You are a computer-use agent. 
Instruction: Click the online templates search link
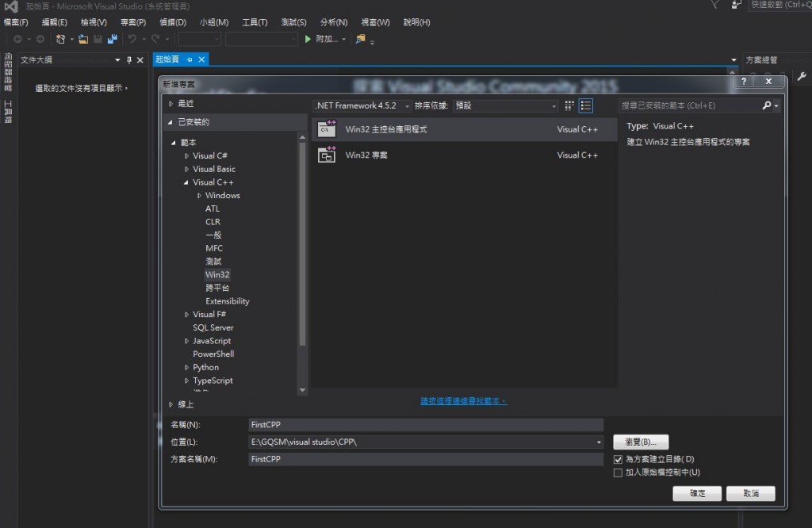click(463, 400)
